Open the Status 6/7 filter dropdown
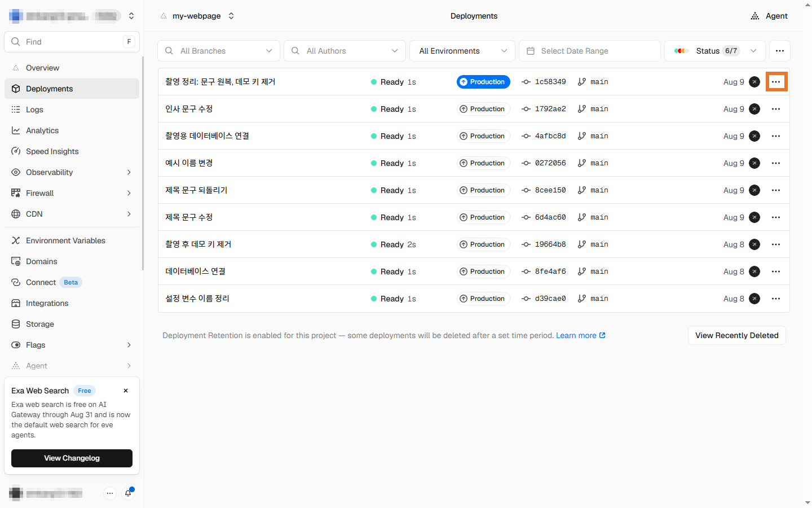812x508 pixels. [x=715, y=51]
